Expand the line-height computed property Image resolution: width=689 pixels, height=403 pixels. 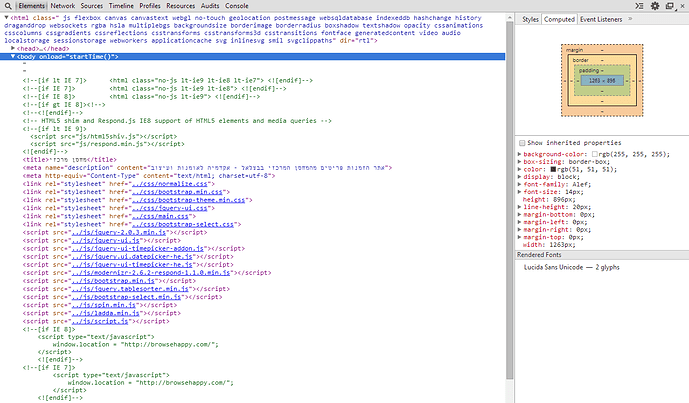coord(519,207)
